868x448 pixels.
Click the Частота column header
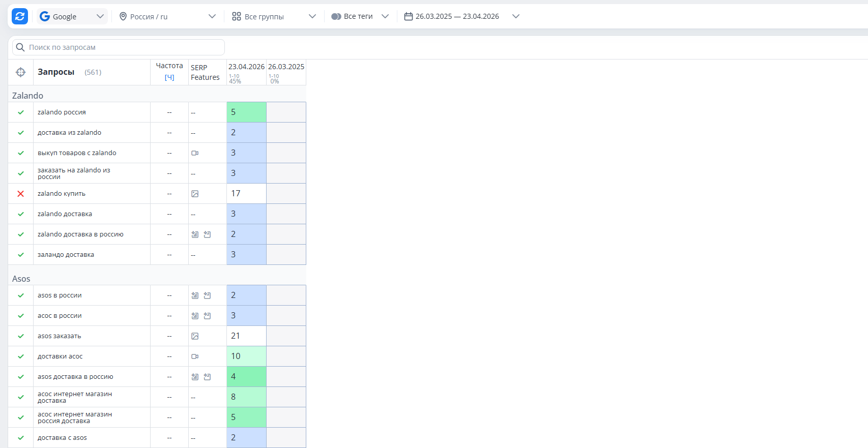coord(169,66)
